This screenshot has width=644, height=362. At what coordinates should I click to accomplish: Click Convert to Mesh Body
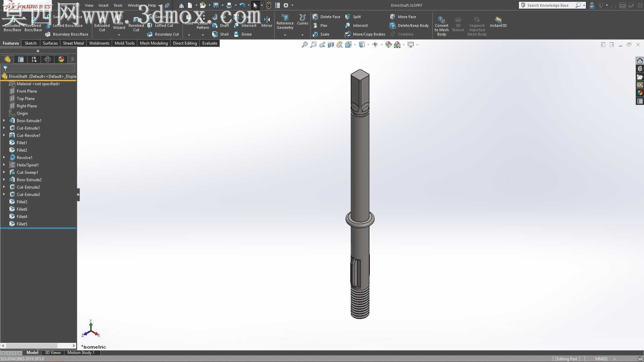(x=441, y=25)
